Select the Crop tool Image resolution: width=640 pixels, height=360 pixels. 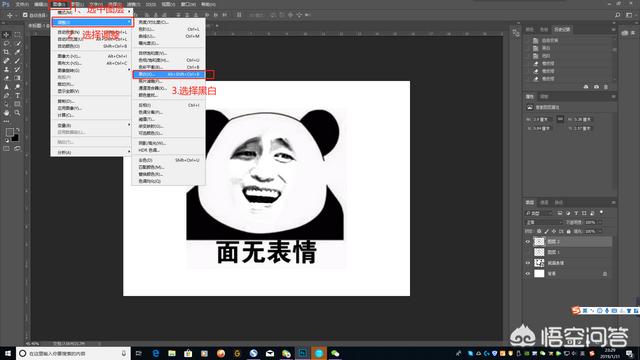[6, 52]
